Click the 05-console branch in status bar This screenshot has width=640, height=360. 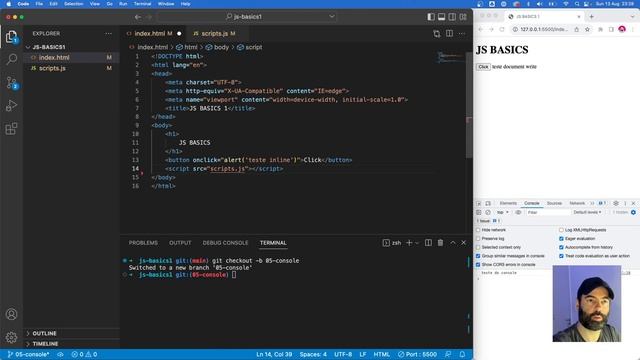click(28, 354)
